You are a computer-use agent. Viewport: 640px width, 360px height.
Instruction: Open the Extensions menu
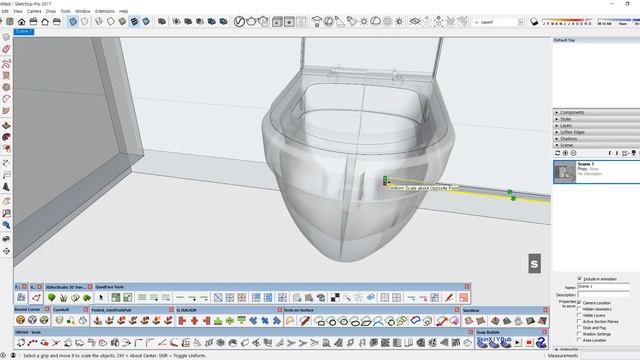[104, 11]
